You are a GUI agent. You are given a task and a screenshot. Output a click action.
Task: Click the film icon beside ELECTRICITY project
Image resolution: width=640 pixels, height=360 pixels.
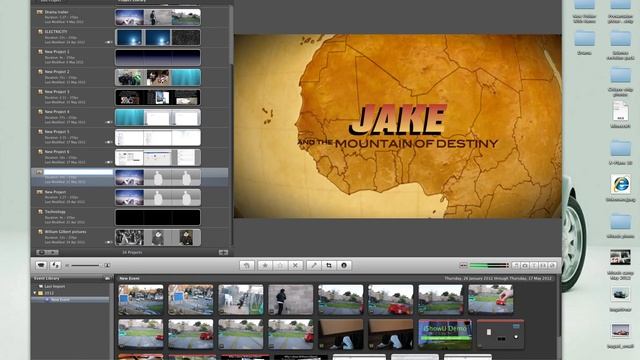40,32
